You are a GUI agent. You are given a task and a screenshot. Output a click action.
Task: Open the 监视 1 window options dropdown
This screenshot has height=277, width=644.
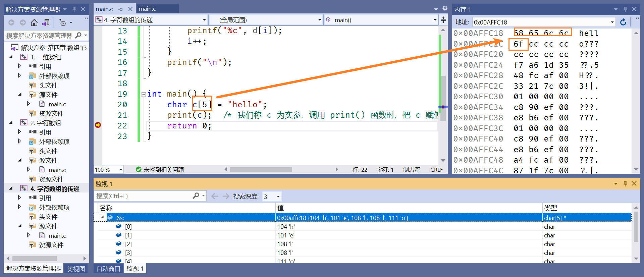[616, 183]
